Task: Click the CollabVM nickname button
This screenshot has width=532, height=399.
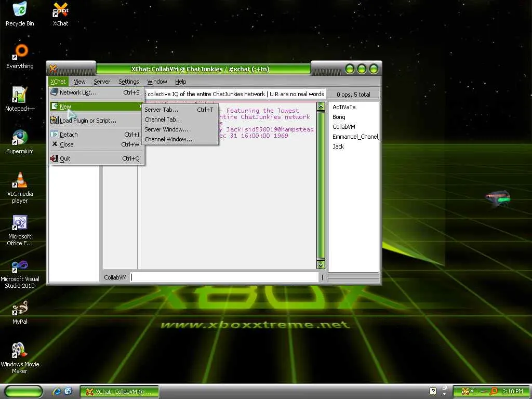Action: pyautogui.click(x=115, y=277)
